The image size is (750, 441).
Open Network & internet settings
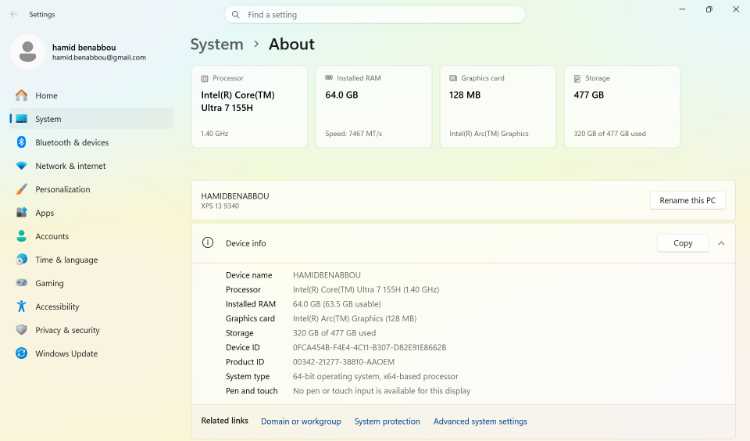point(91,166)
